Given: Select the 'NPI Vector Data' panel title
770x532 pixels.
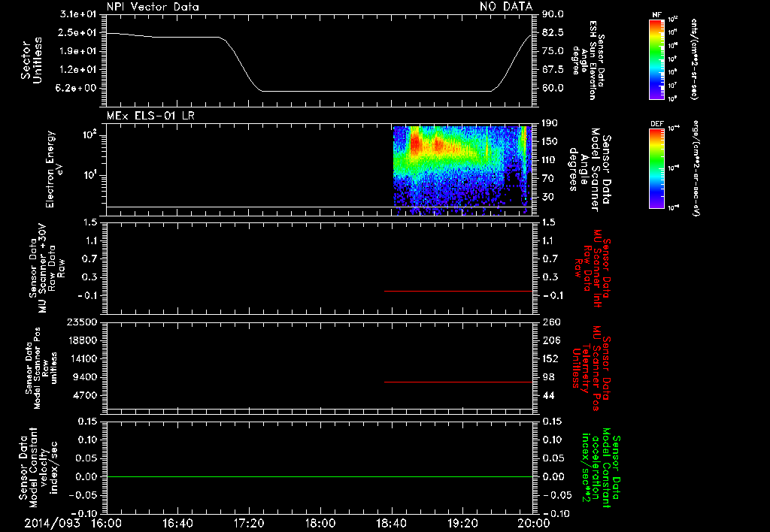Looking at the screenshot, I should click(x=153, y=7).
